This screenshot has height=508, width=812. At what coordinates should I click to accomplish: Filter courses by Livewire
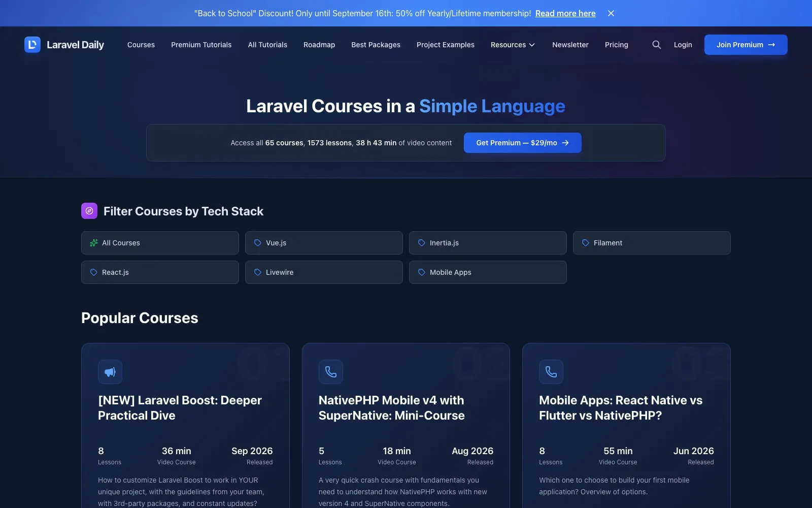[x=324, y=272]
